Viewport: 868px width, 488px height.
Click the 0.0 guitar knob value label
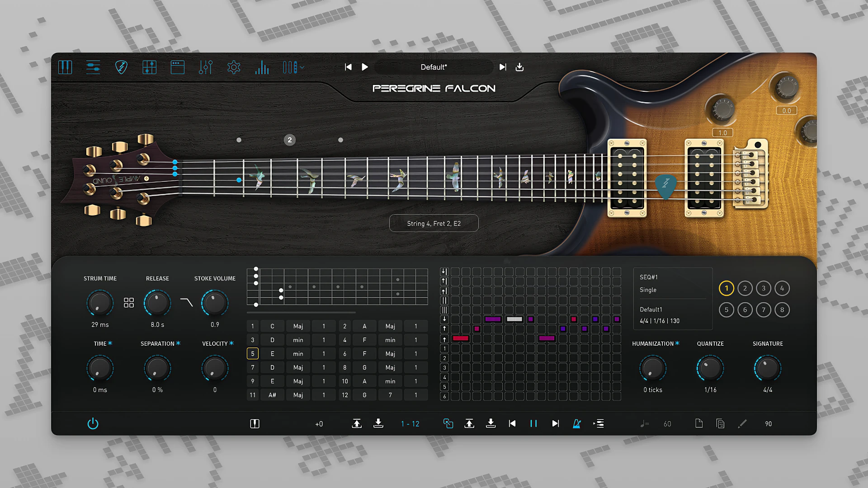pyautogui.click(x=787, y=111)
